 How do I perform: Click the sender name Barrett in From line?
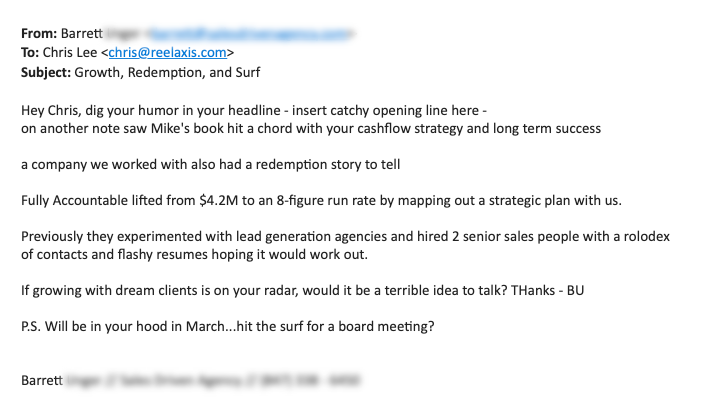82,34
